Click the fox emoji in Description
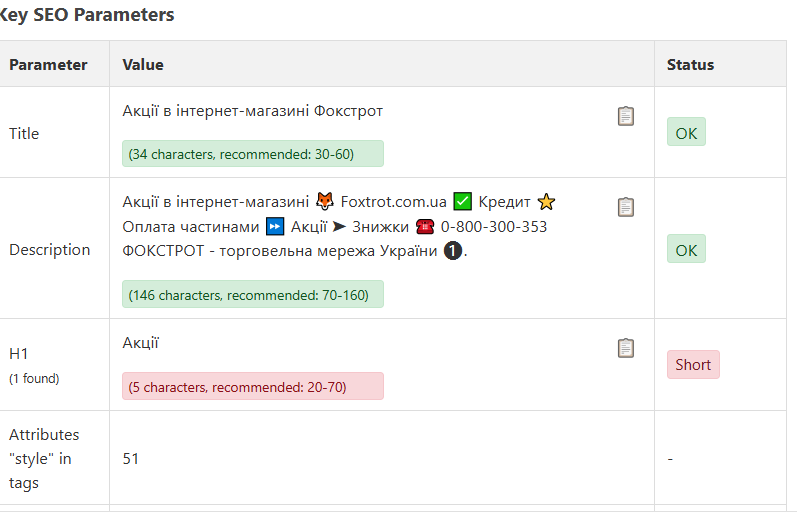 click(x=325, y=202)
